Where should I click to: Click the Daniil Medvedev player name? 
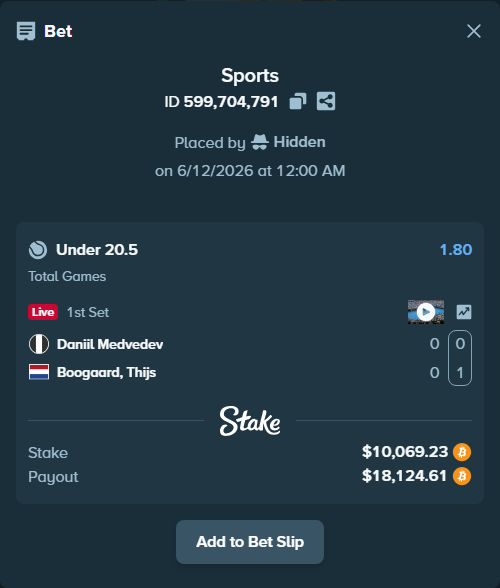(x=110, y=344)
